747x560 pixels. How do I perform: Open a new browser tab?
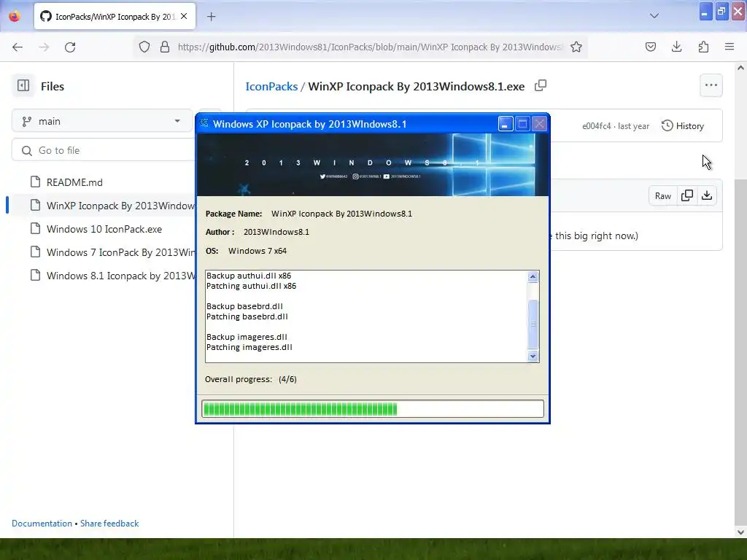click(x=211, y=17)
